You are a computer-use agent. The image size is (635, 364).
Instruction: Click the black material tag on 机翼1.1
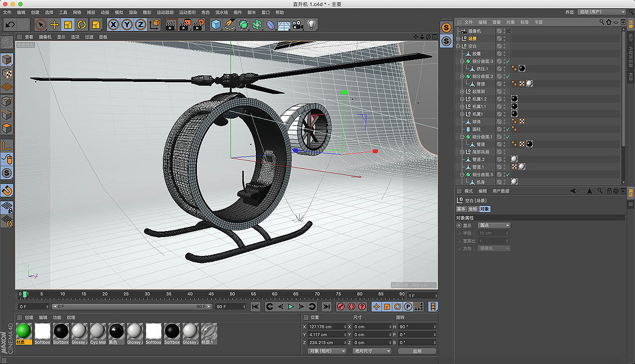click(514, 106)
